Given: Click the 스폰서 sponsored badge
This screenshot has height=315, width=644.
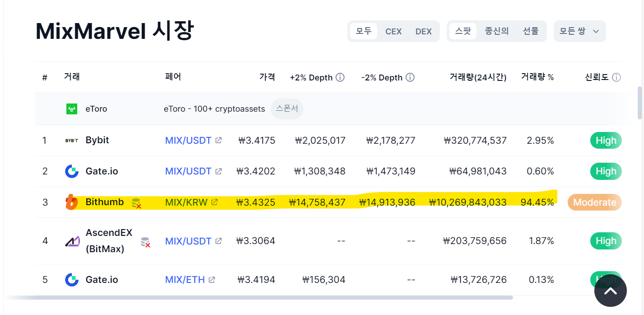Looking at the screenshot, I should tap(287, 109).
